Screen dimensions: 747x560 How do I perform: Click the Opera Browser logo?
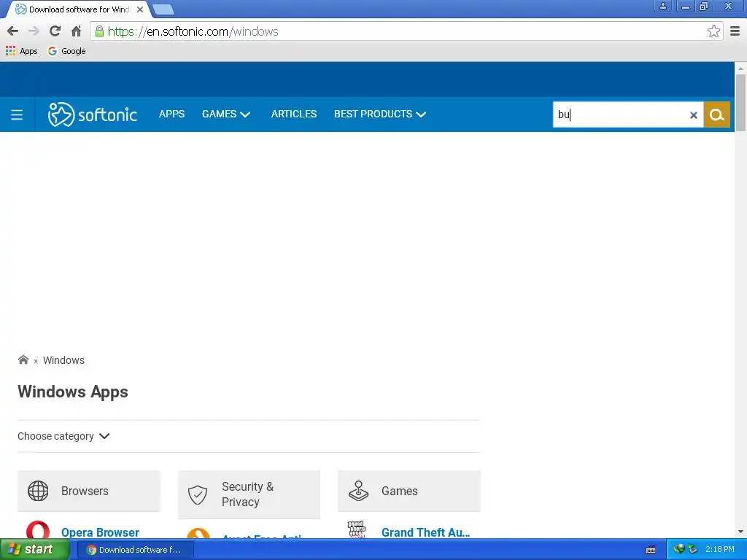tap(38, 530)
